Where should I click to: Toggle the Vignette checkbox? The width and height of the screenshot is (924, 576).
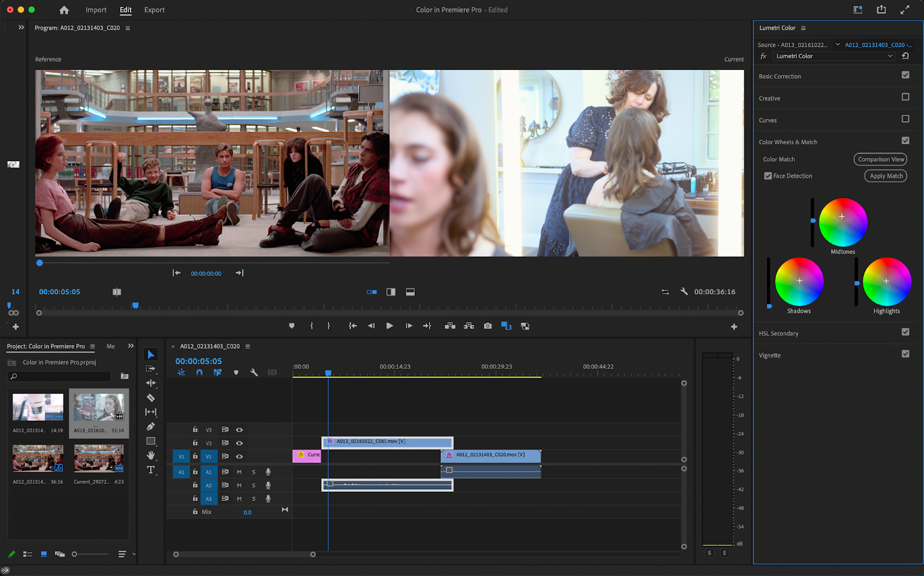(906, 354)
